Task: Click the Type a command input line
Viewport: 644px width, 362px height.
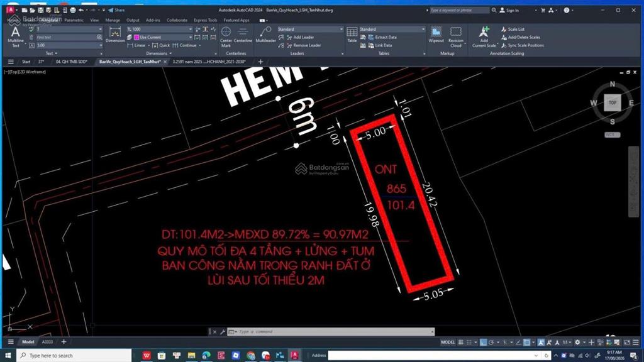Action: coord(331,332)
